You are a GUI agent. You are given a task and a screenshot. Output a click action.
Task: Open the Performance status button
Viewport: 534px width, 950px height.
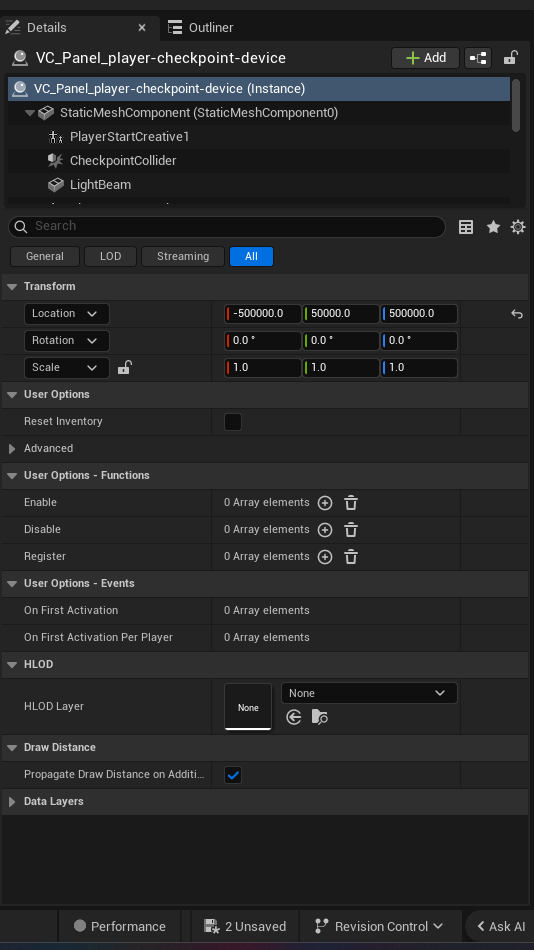click(119, 926)
